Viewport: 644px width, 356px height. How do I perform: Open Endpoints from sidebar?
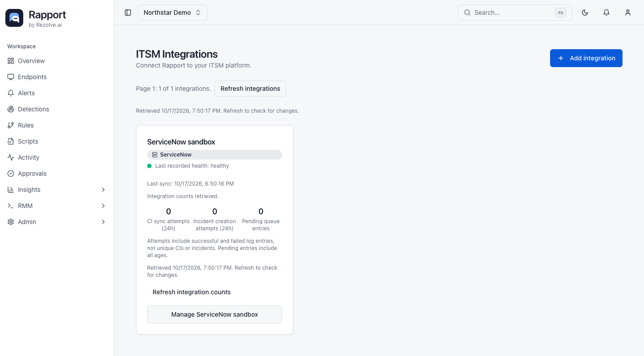(57, 77)
